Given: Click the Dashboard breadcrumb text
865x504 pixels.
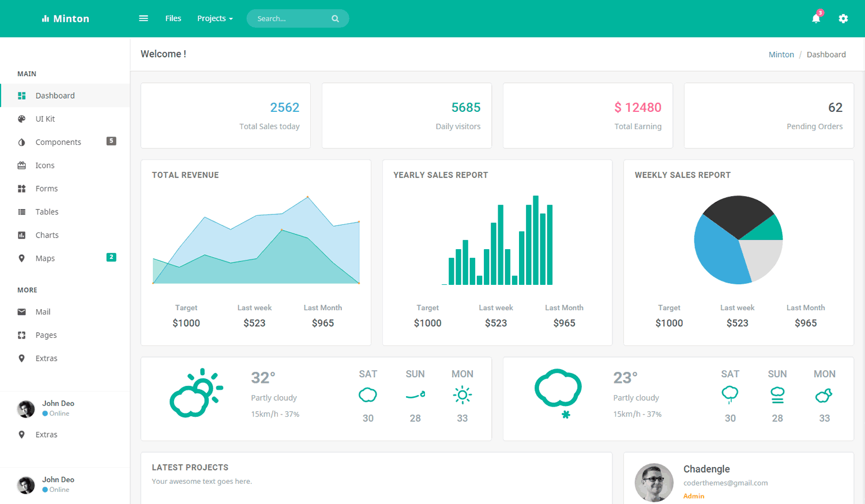Looking at the screenshot, I should (x=826, y=54).
